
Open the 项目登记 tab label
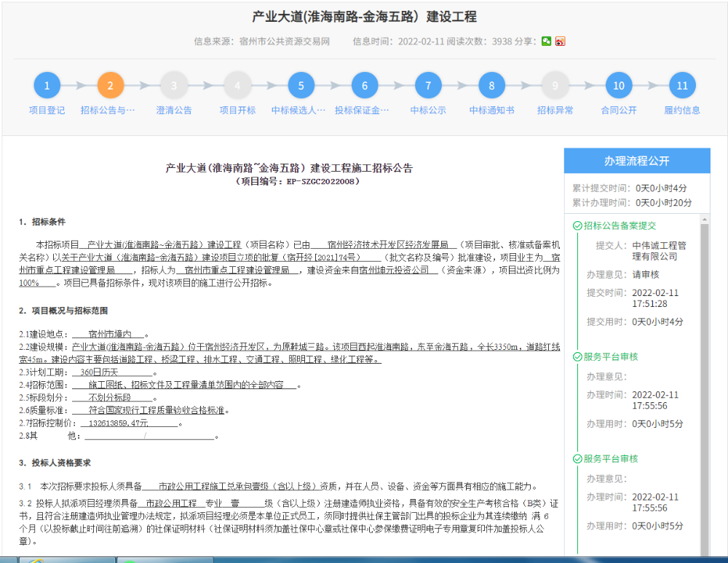[x=47, y=111]
